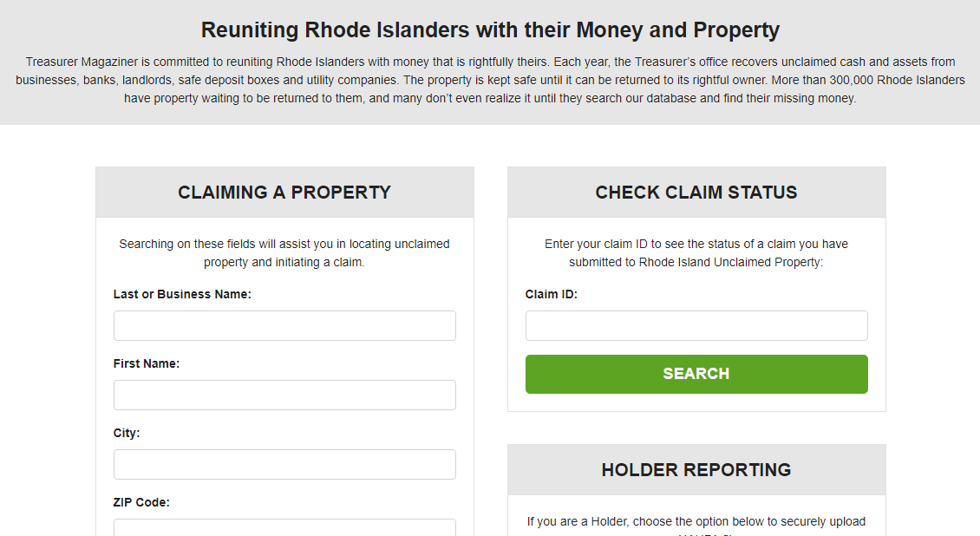Select the introductory paragraph text

pyautogui.click(x=490, y=79)
